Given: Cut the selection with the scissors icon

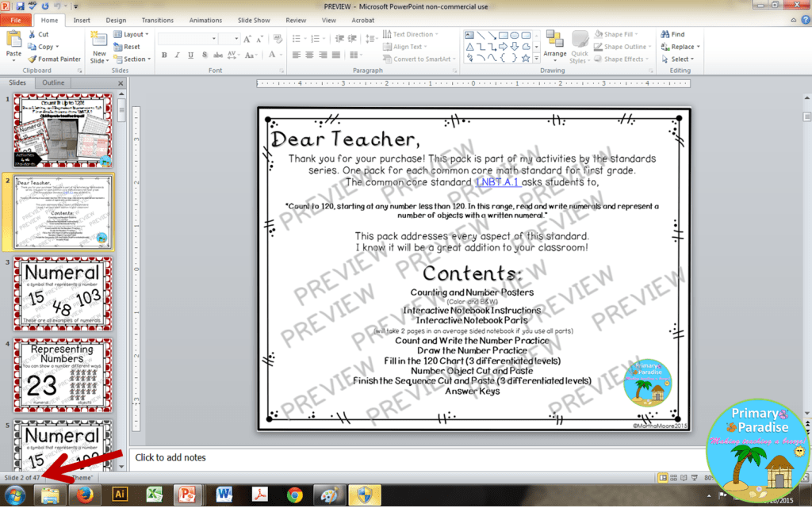Looking at the screenshot, I should pos(39,34).
